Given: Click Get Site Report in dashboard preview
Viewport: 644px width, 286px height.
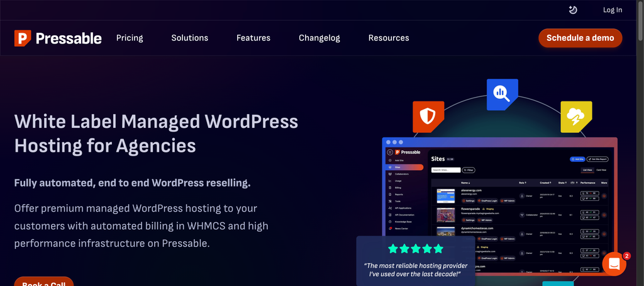Looking at the screenshot, I should [597, 159].
